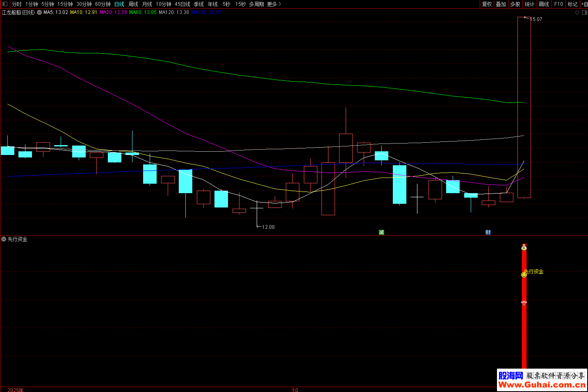Click the left panel toggle icon at top-left

[5, 4]
